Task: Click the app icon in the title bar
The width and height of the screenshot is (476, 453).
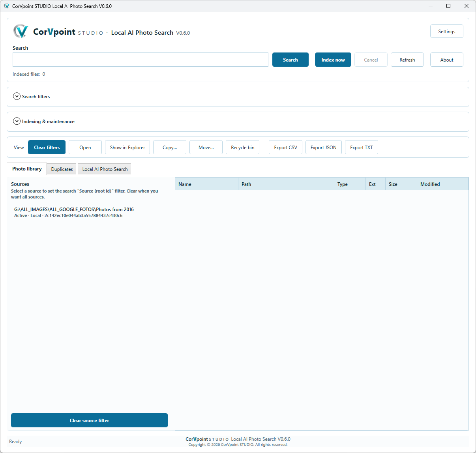Action: (x=6, y=6)
